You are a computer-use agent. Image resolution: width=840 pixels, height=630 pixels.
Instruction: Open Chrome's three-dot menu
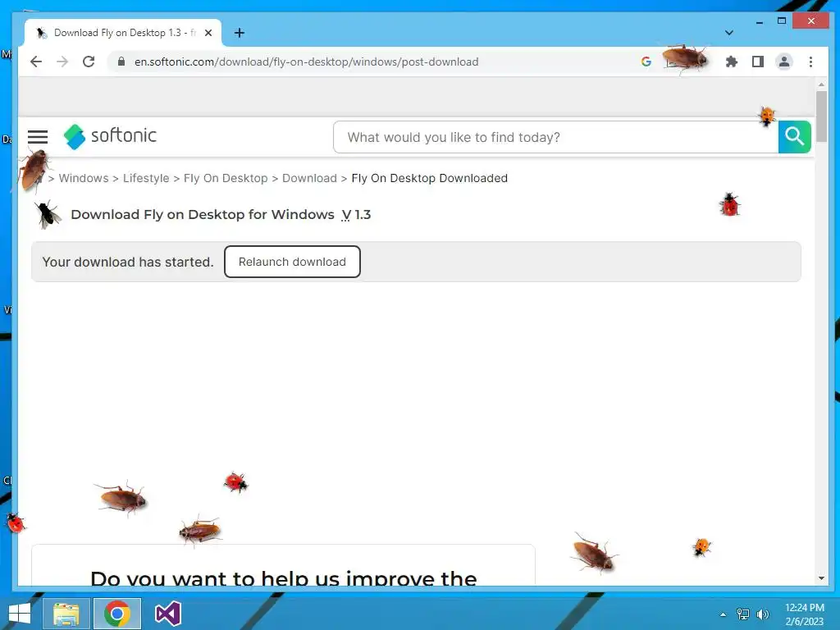[x=810, y=62]
